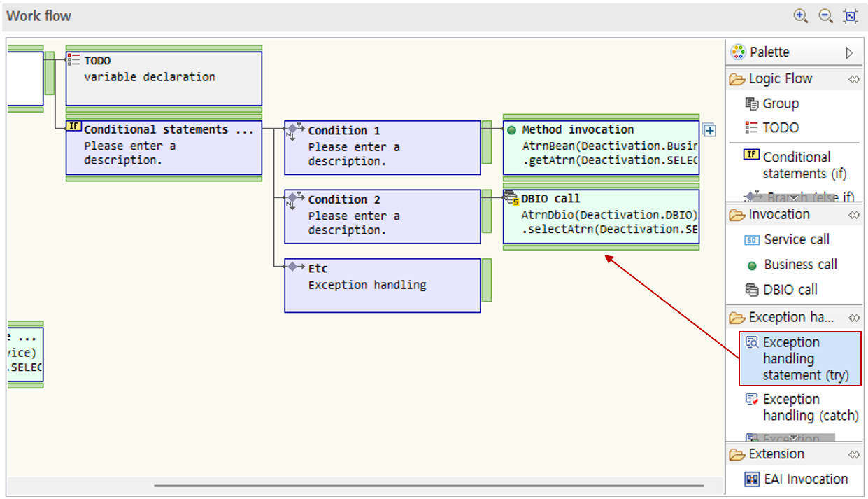Screen dimensions: 868x499
Task: Select the Etc exception handling node
Action: click(x=382, y=285)
